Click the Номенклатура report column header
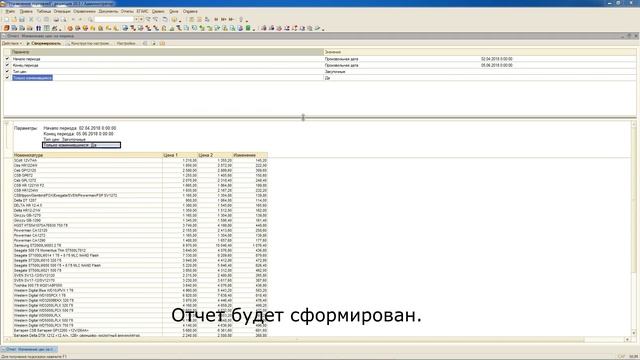Image resolution: width=640 pixels, height=360 pixels. tap(88, 155)
